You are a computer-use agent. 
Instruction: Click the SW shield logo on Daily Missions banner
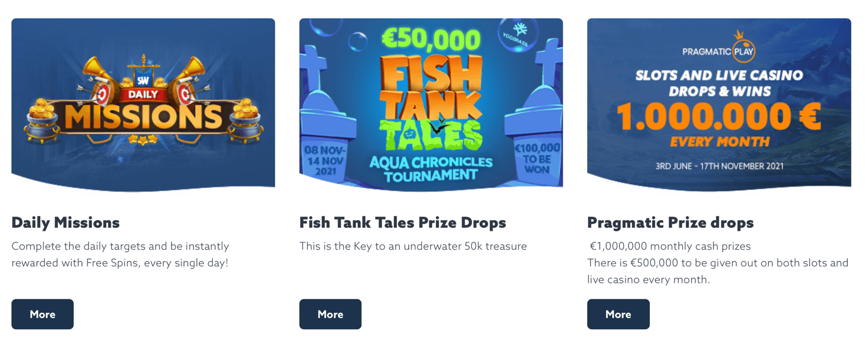pyautogui.click(x=143, y=79)
